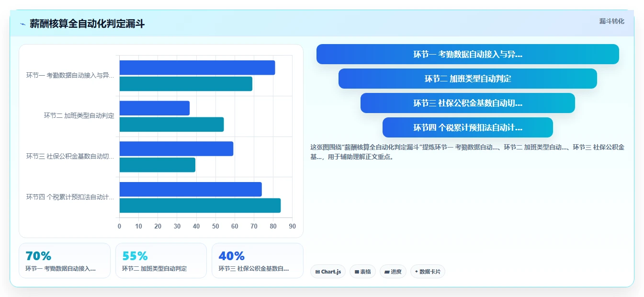The width and height of the screenshot is (644, 297).
Task: Select funnel stage 环节三 社保公积金基数自动切...
Action: pyautogui.click(x=467, y=103)
